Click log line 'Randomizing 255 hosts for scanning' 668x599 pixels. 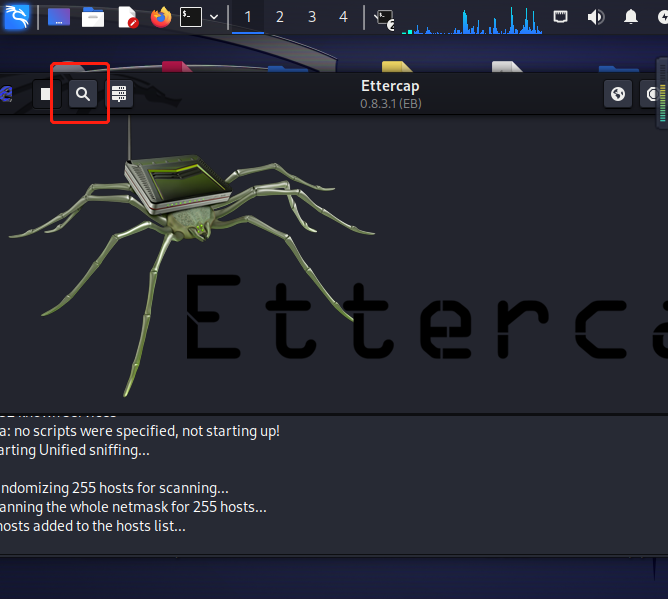(x=114, y=488)
